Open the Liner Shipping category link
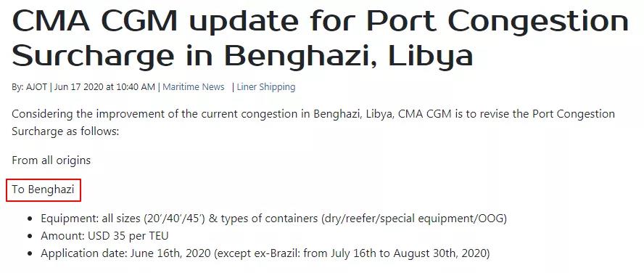The image size is (644, 273). coord(265,87)
